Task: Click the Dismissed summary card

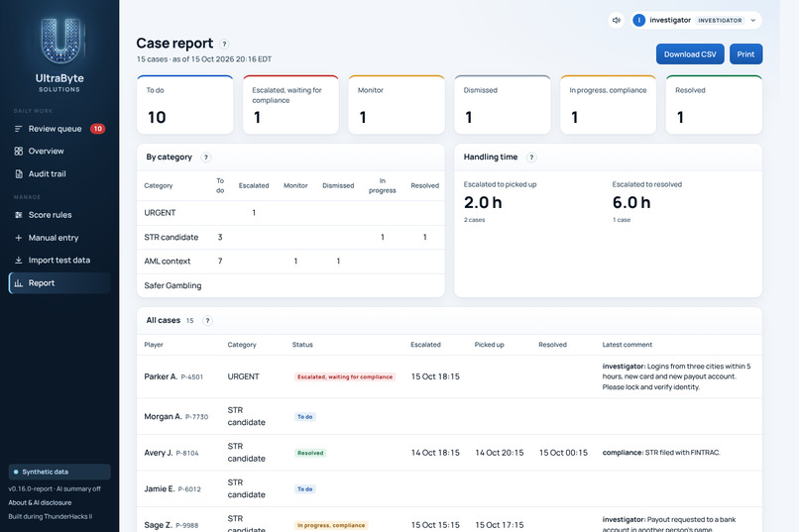Action: coord(503,105)
